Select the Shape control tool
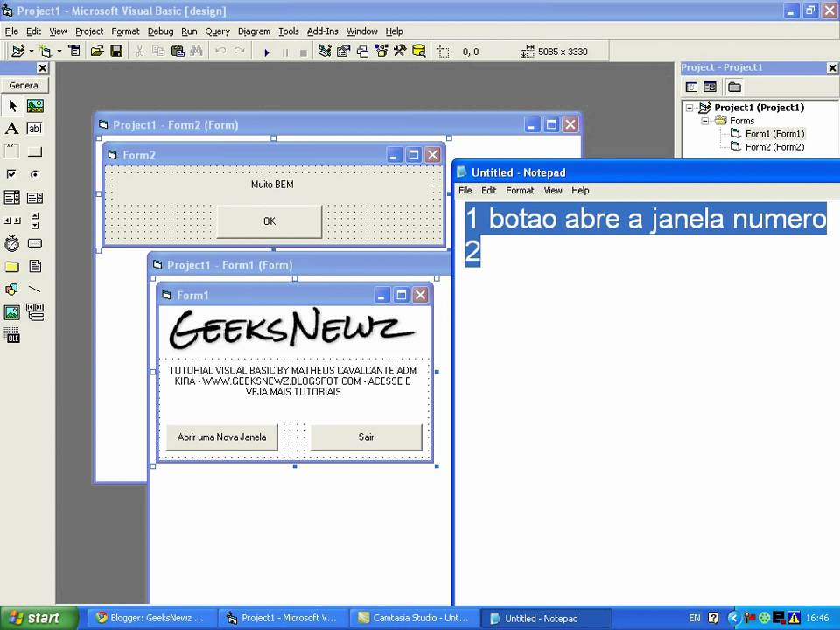Image resolution: width=840 pixels, height=630 pixels. point(11,290)
